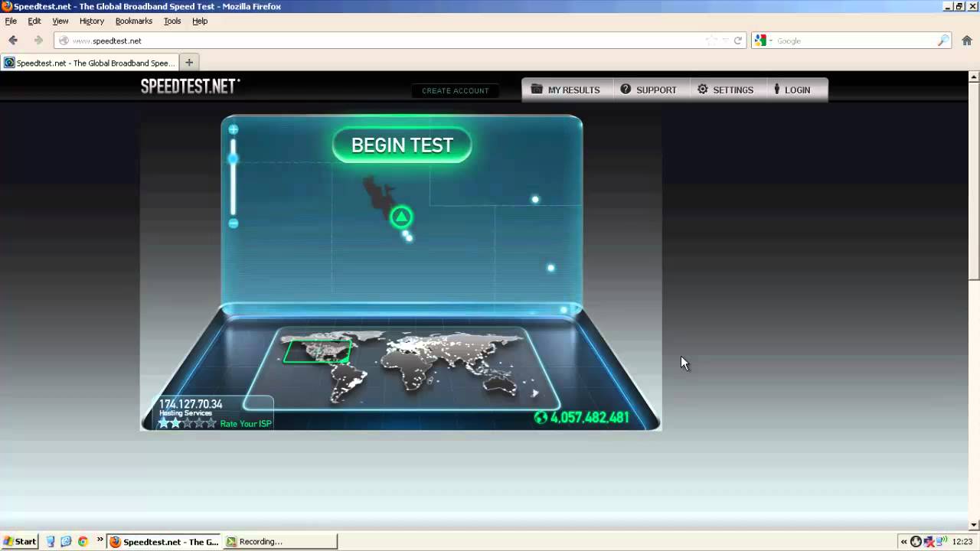Click the Rate Your ISP link
The width and height of the screenshot is (980, 551).
pos(246,424)
